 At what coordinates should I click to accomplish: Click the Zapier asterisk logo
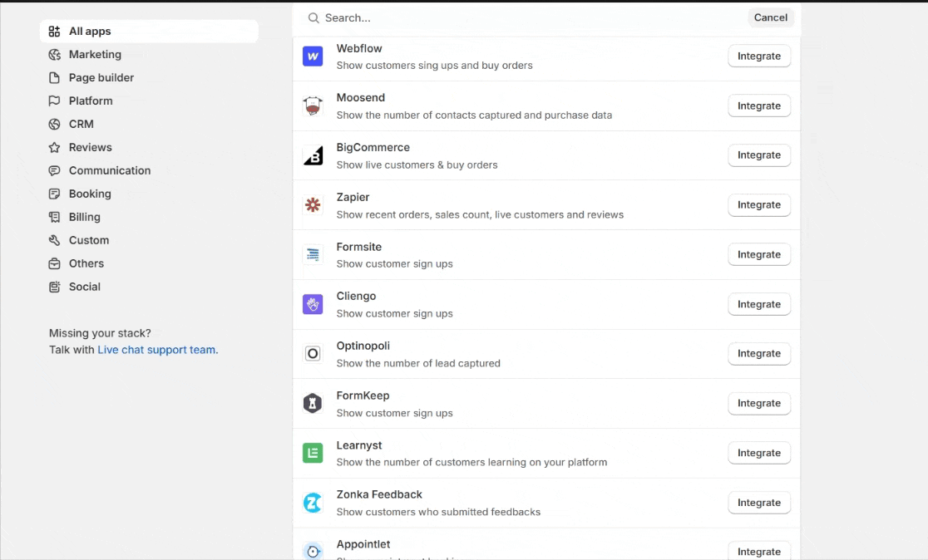(313, 205)
